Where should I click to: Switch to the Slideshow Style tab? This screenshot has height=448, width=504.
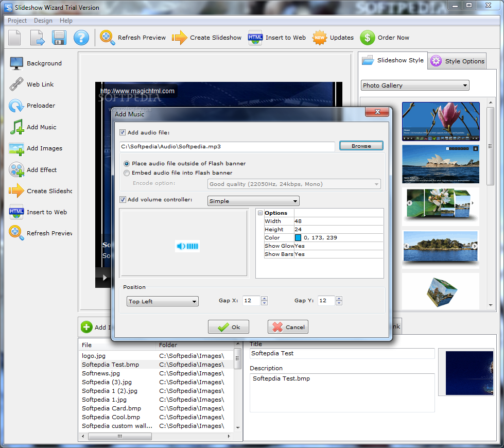393,60
